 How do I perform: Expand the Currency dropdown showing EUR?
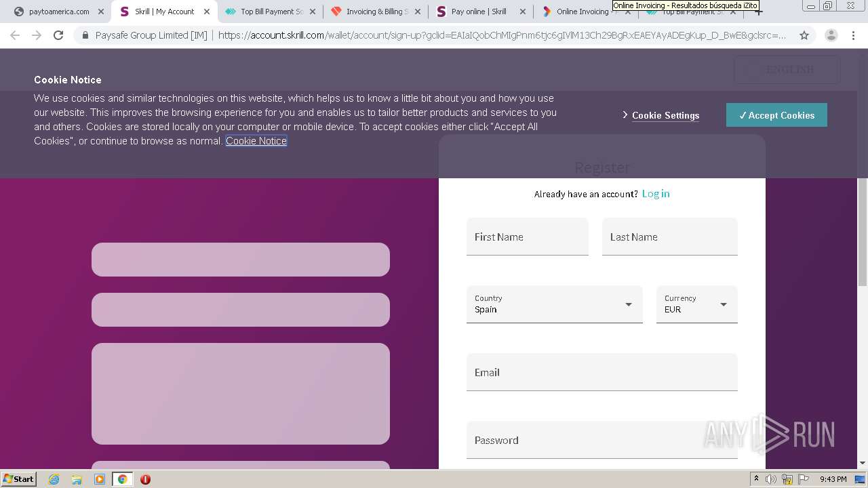(x=697, y=304)
